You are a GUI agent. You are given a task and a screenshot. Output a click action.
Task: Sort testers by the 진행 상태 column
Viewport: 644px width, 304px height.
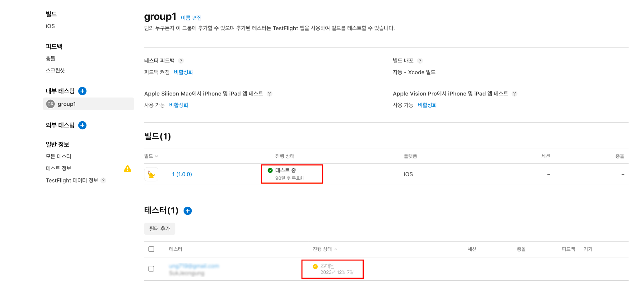point(325,249)
